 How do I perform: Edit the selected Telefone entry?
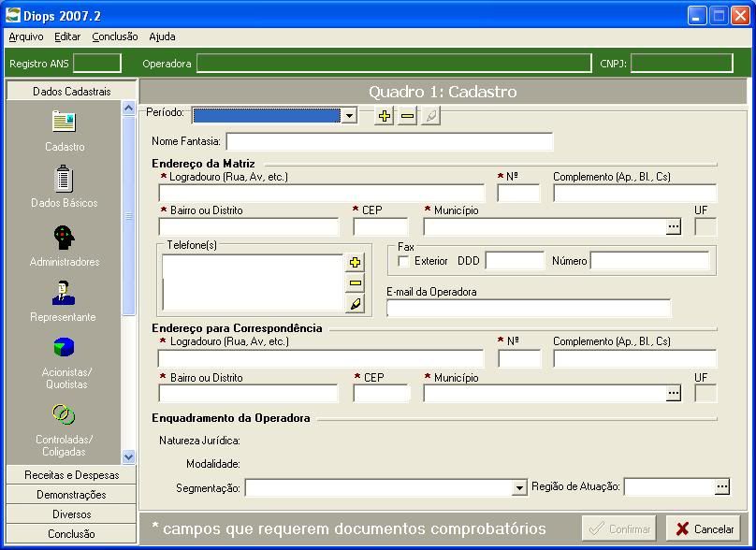point(355,304)
